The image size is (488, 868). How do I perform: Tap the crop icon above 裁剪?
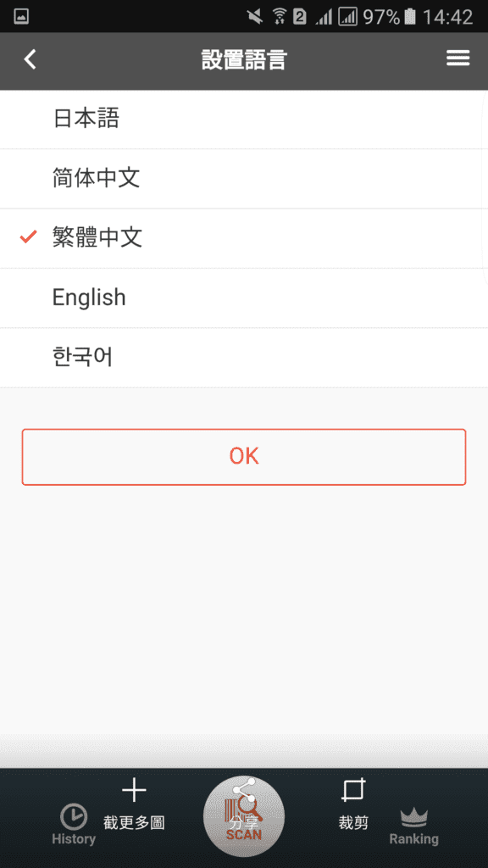(x=353, y=790)
